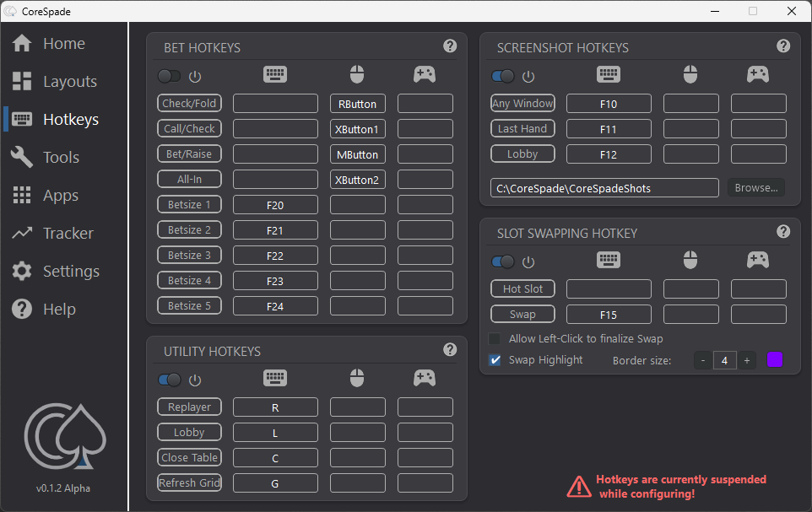Click the Bet Hotkeys power icon
The width and height of the screenshot is (812, 512).
[x=195, y=77]
